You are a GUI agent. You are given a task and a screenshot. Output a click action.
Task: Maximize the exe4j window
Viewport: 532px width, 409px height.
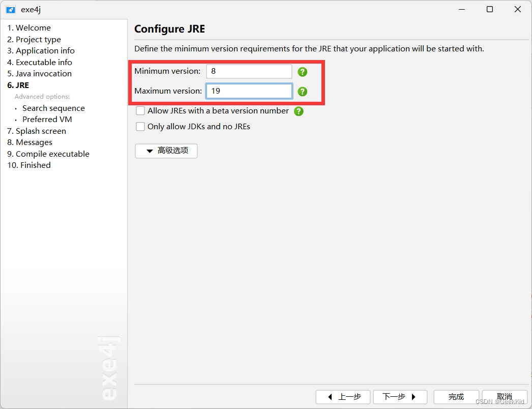490,10
